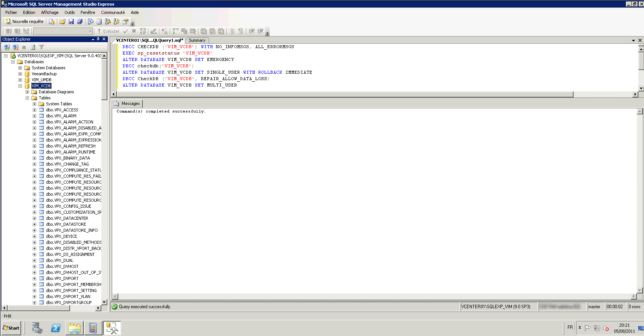Expand the System Tables folder
644x336 pixels.
(34, 104)
